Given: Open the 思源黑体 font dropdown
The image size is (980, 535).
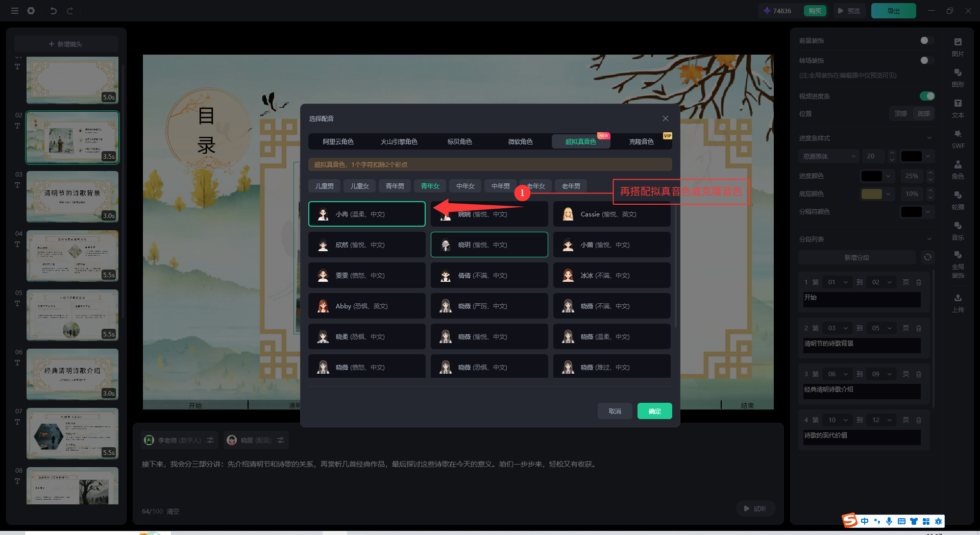Looking at the screenshot, I should (x=829, y=156).
